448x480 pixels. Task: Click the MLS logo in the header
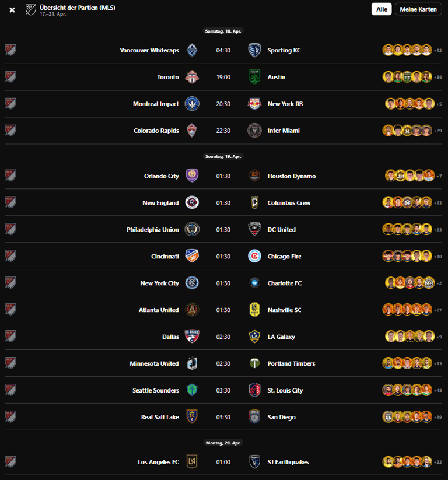(31, 10)
